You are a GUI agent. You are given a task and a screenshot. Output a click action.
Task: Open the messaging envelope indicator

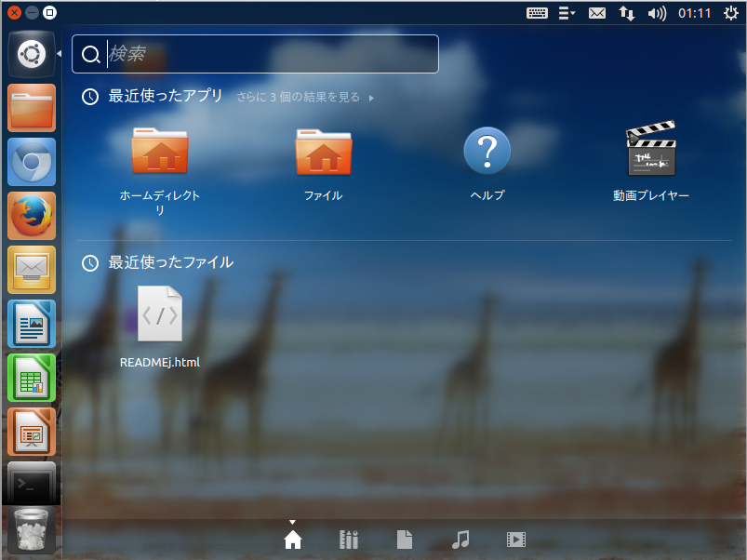597,13
